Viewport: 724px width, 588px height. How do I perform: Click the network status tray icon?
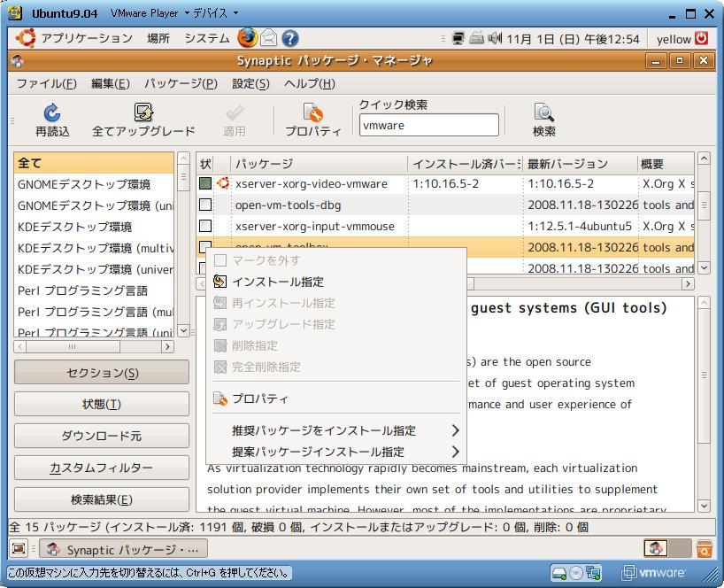458,38
